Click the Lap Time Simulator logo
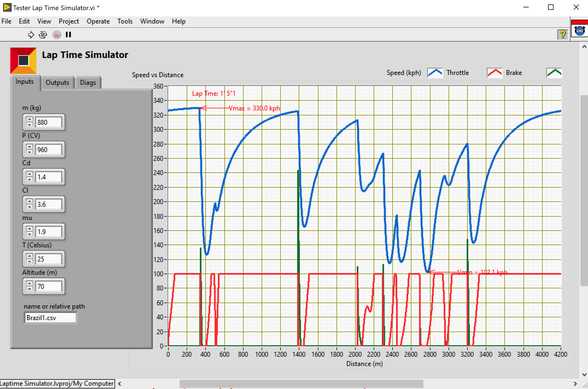588x389 pixels. click(24, 61)
